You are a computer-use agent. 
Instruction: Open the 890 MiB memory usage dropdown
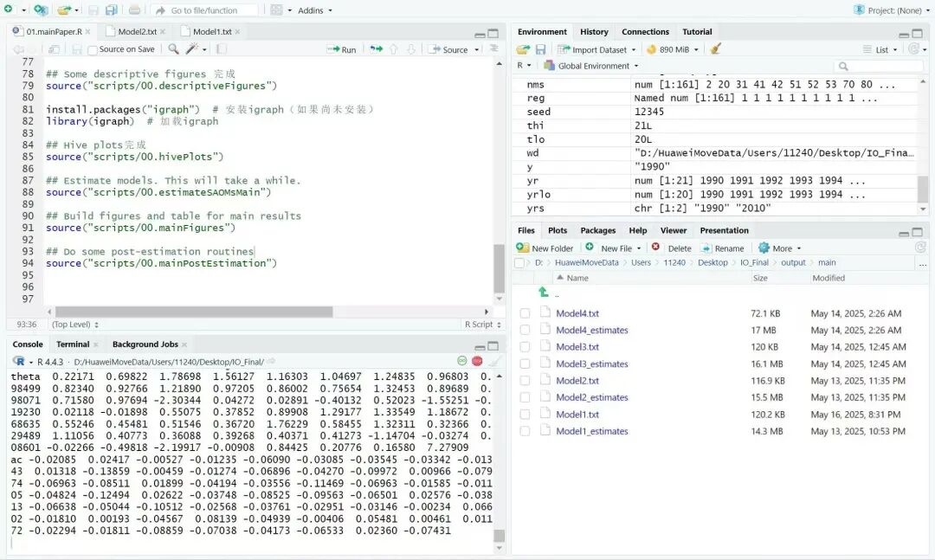[x=673, y=49]
